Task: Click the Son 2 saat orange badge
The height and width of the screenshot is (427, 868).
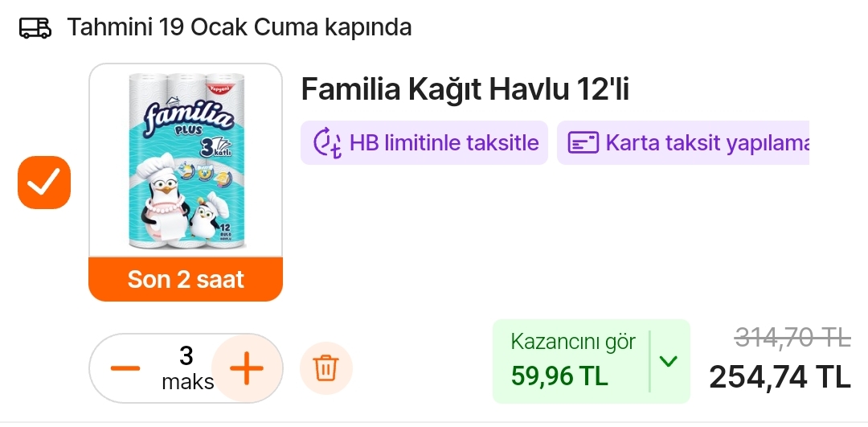Action: click(x=186, y=279)
